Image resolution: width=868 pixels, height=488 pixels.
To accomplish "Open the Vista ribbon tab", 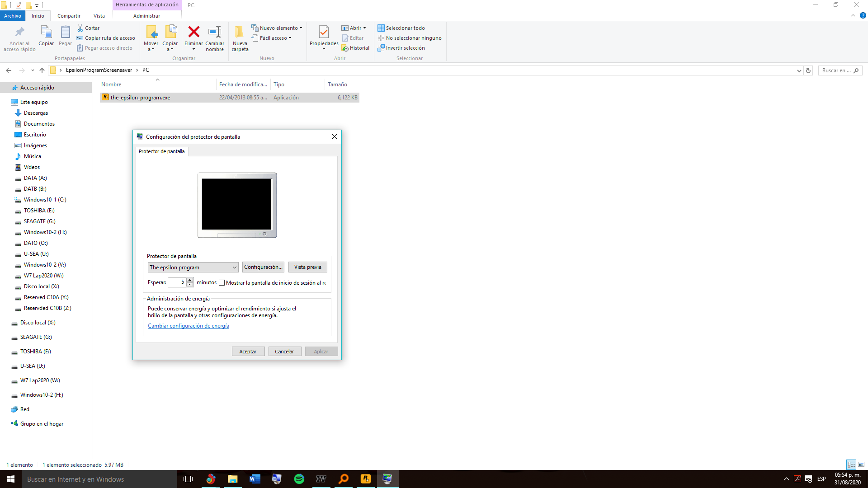I will (x=99, y=16).
